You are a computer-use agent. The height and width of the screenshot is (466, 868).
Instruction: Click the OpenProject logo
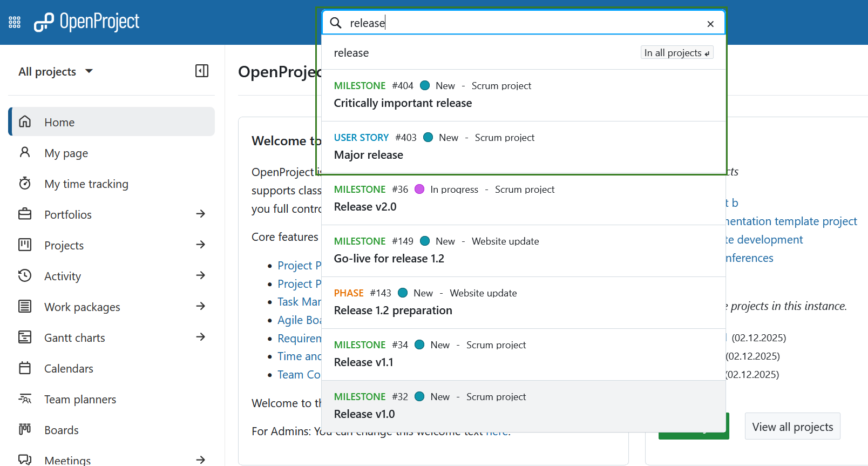[86, 22]
